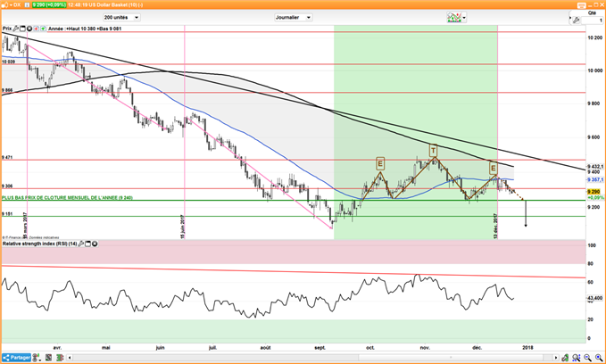Click the 43,400 RSI value tag
The height and width of the screenshot is (364, 606).
pos(594,298)
